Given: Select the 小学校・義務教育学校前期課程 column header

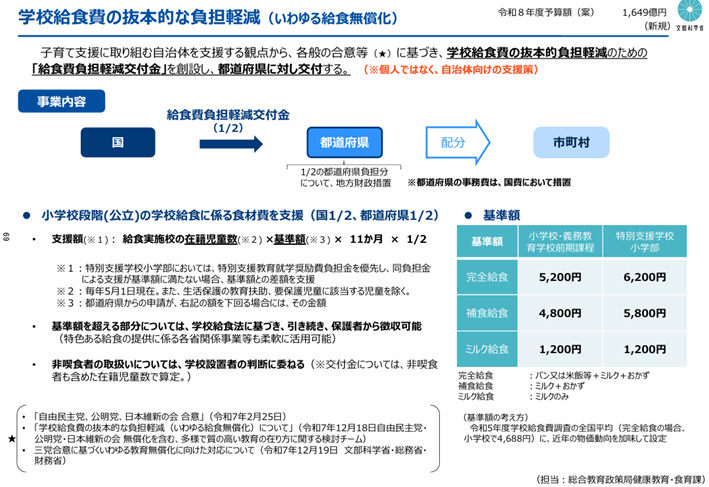Looking at the screenshot, I should pos(556,242).
